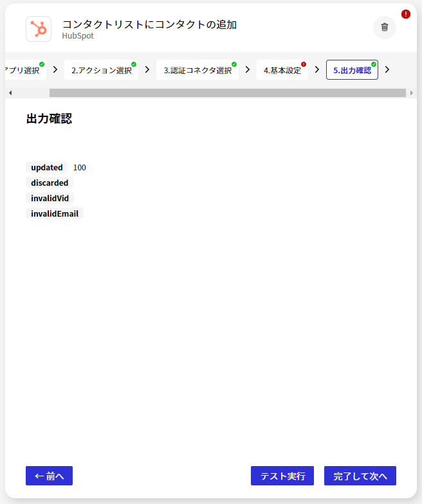422x504 pixels.
Task: Click the chevron after 3.認証コネクタ選択
Action: pos(248,69)
